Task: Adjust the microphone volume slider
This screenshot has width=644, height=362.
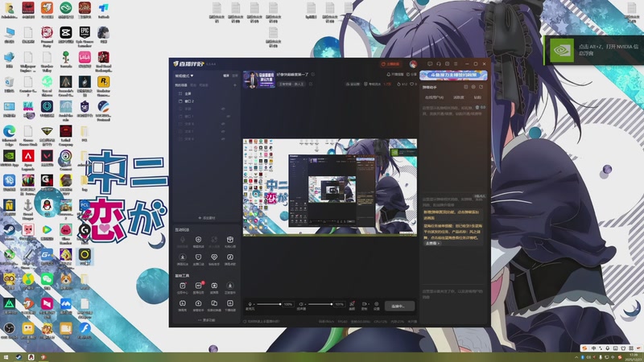Action: click(269, 304)
